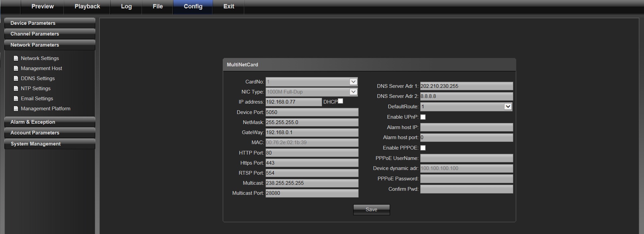Screen dimensions: 644x234
Task: Focus the DNS Server Adr 1 field
Action: (x=466, y=86)
